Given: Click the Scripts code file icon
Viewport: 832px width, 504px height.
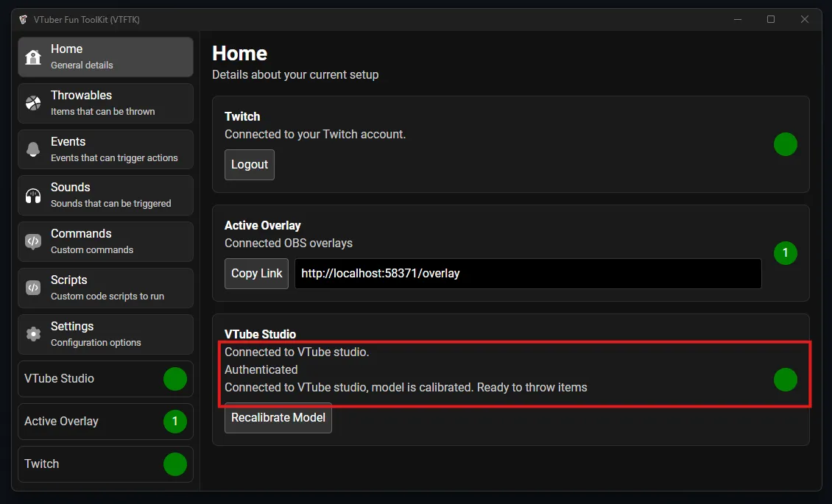Looking at the screenshot, I should [x=33, y=288].
